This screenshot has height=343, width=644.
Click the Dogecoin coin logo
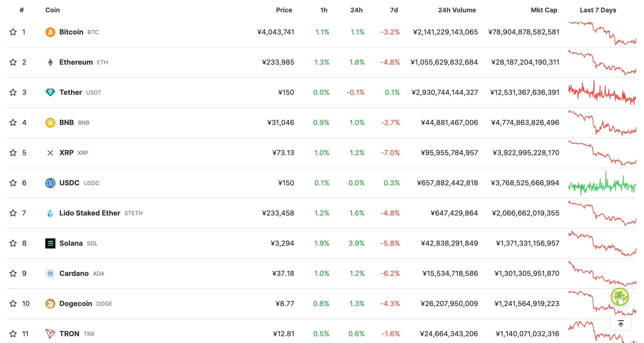tap(50, 304)
